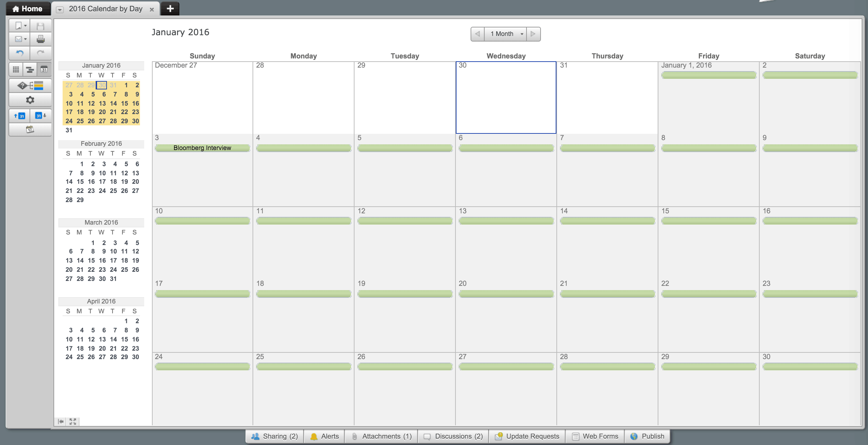Select the green event bar on January 13
The width and height of the screenshot is (868, 445).
tap(506, 221)
